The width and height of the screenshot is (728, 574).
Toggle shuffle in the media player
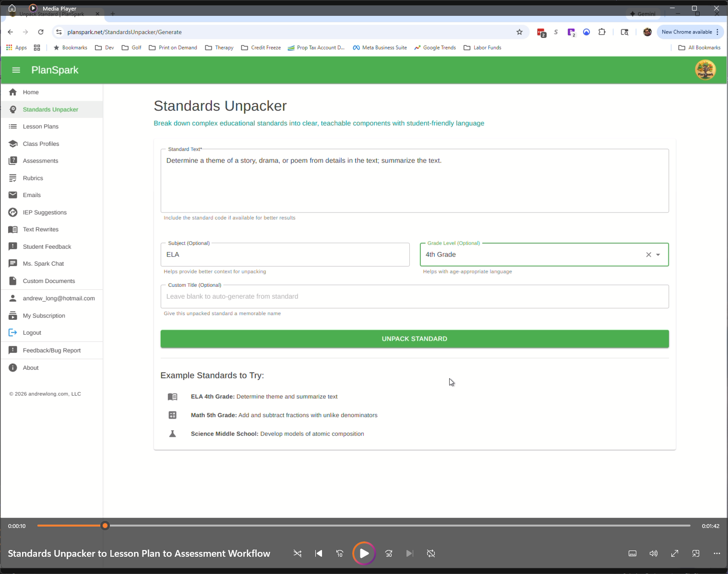coord(298,553)
